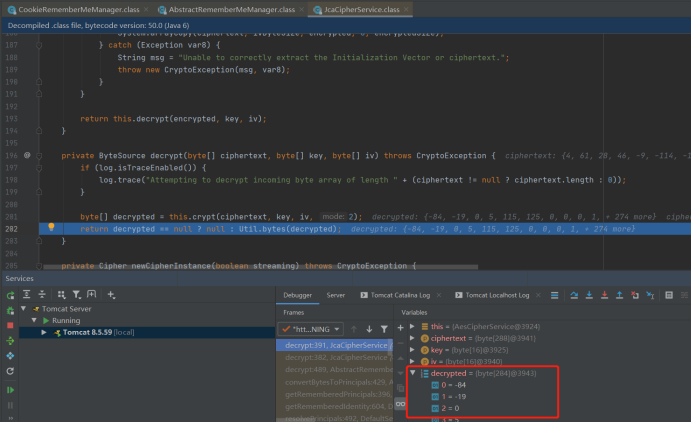This screenshot has width=692, height=423.
Task: Open the Tomcat Localhost Log tab
Action: pos(497,295)
